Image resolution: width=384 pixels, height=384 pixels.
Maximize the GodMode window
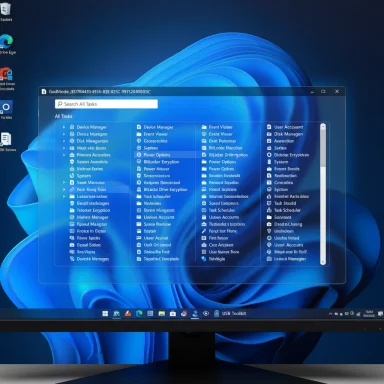coord(323,91)
